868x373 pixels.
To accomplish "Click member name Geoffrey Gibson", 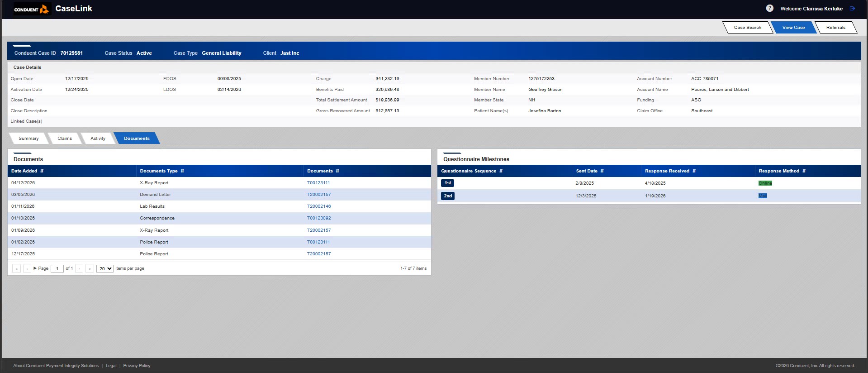I will click(545, 90).
